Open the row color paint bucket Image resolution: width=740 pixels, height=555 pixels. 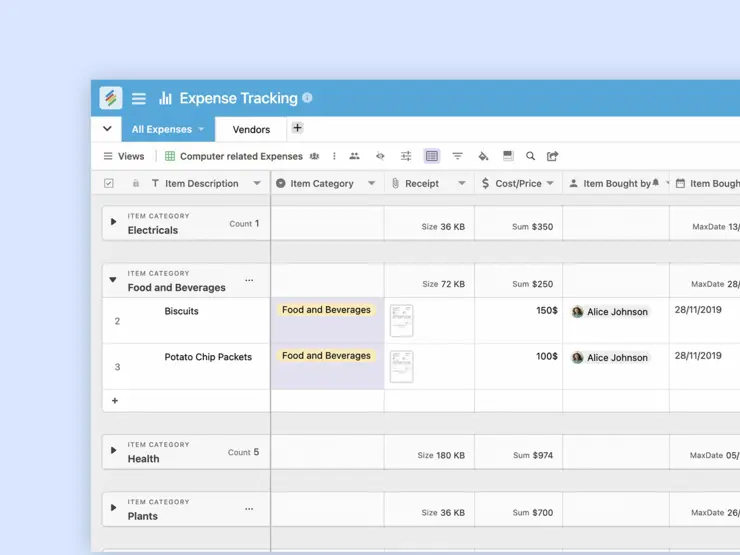pos(483,156)
